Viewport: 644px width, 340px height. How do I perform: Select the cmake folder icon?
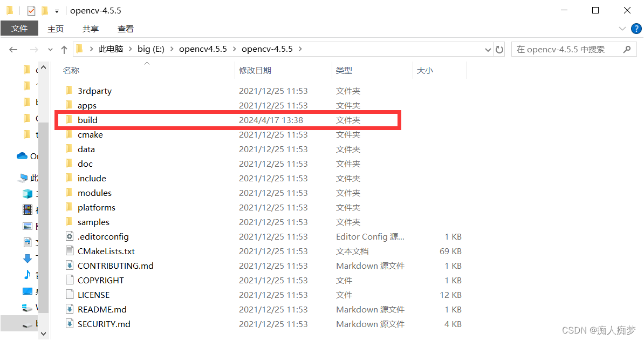click(69, 134)
